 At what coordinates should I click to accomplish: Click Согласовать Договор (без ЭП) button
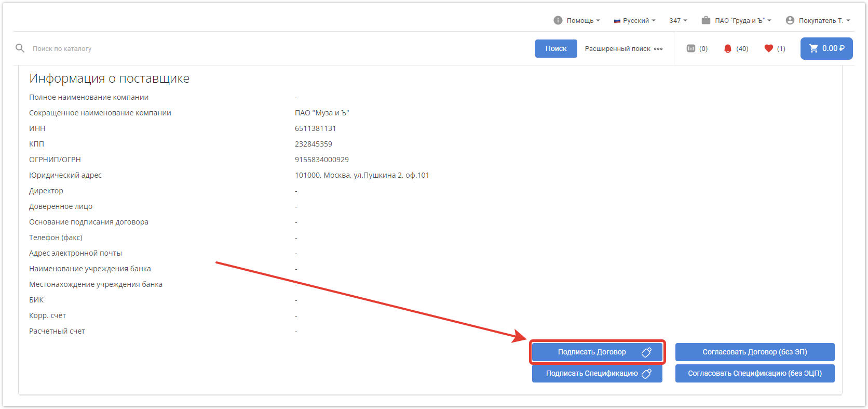(x=754, y=352)
